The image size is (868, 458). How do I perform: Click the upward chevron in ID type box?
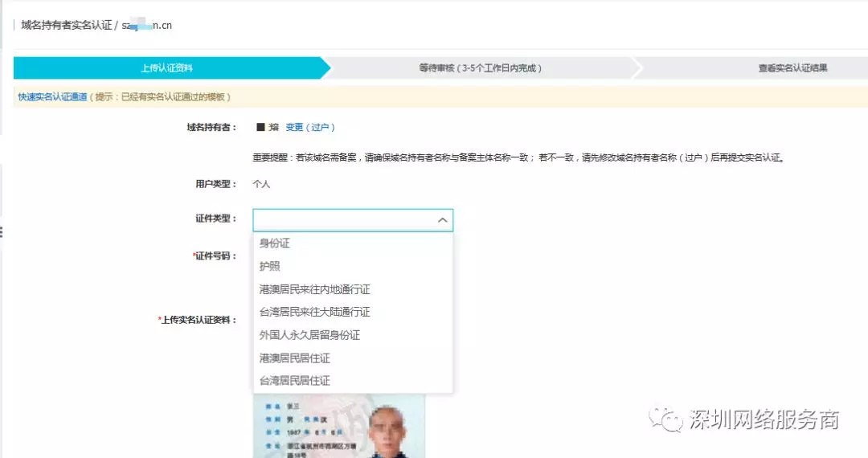(x=442, y=219)
